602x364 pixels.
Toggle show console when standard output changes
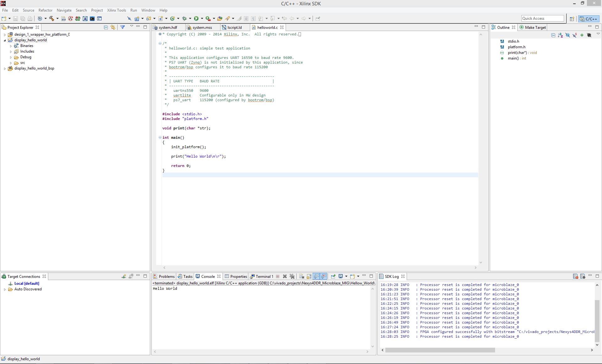pos(316,276)
